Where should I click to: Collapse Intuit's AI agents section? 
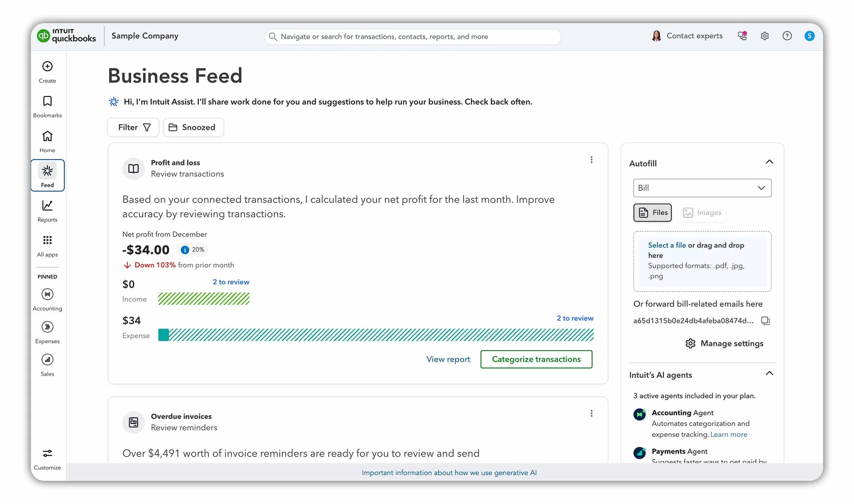click(x=769, y=373)
